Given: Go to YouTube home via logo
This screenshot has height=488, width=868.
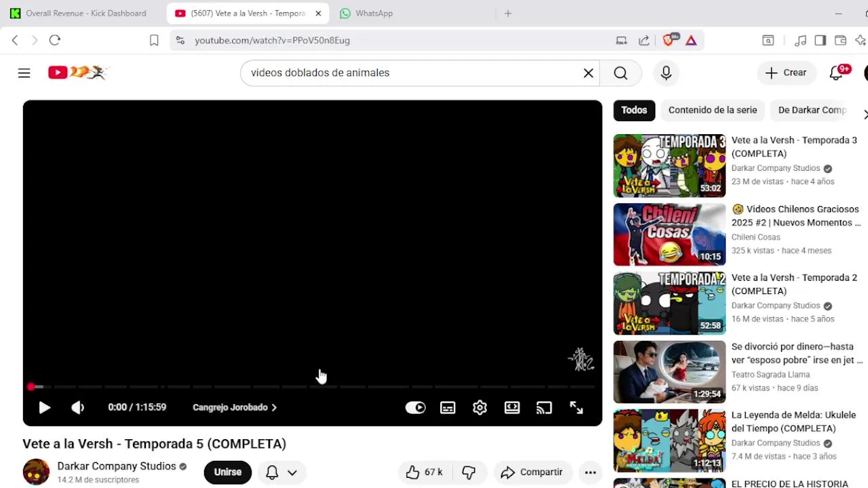Looking at the screenshot, I should click(x=78, y=73).
